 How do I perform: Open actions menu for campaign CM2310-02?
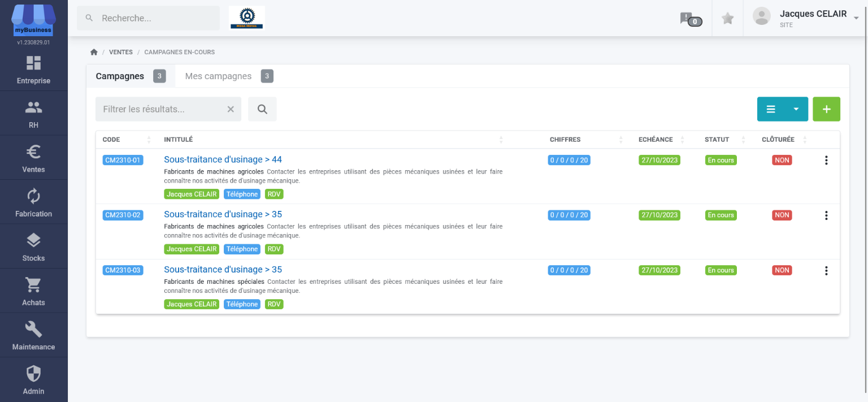826,215
